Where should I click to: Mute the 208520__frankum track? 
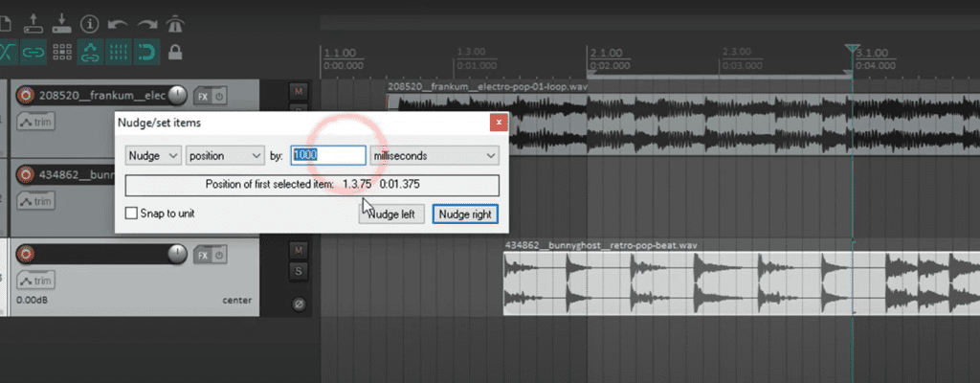click(299, 92)
